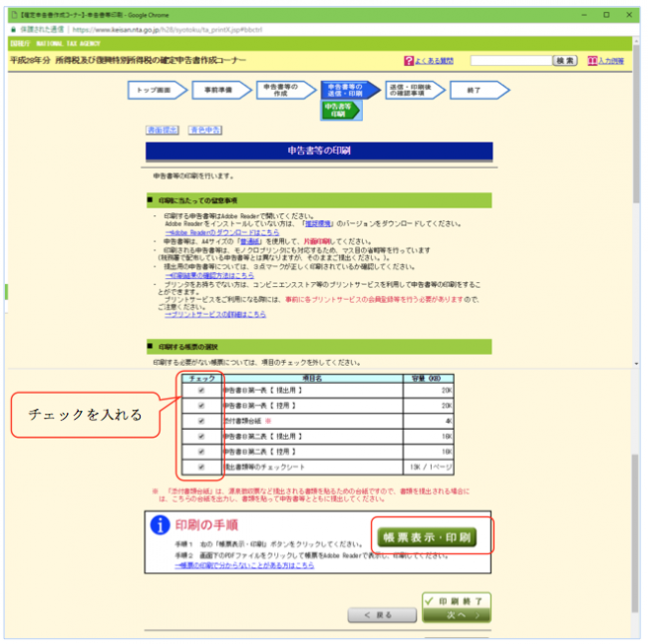Click the search text field in header
Screen dimensions: 648x644
509,61
